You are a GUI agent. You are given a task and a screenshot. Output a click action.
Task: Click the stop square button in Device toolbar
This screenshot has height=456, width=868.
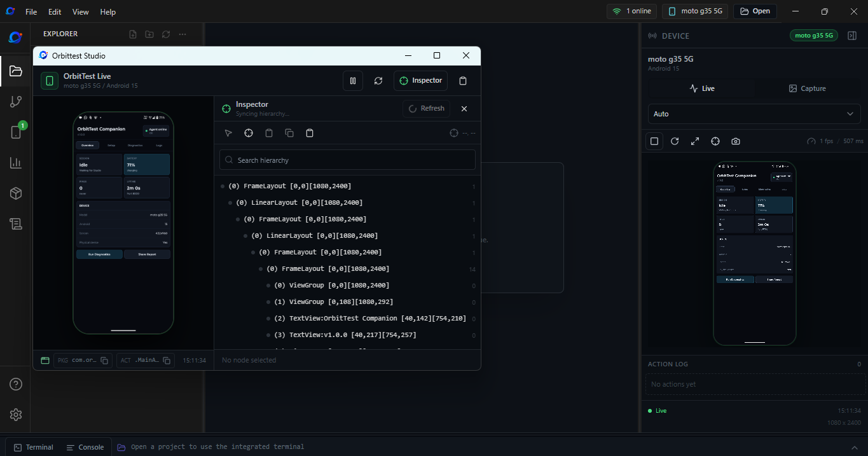pos(654,141)
